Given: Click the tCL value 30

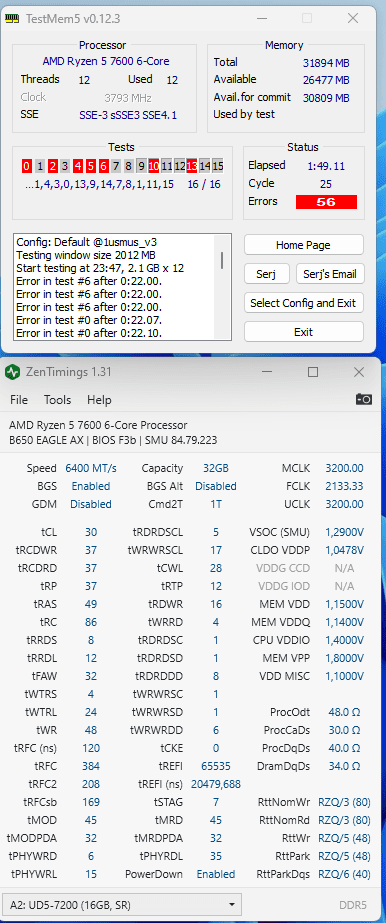Looking at the screenshot, I should [91, 532].
